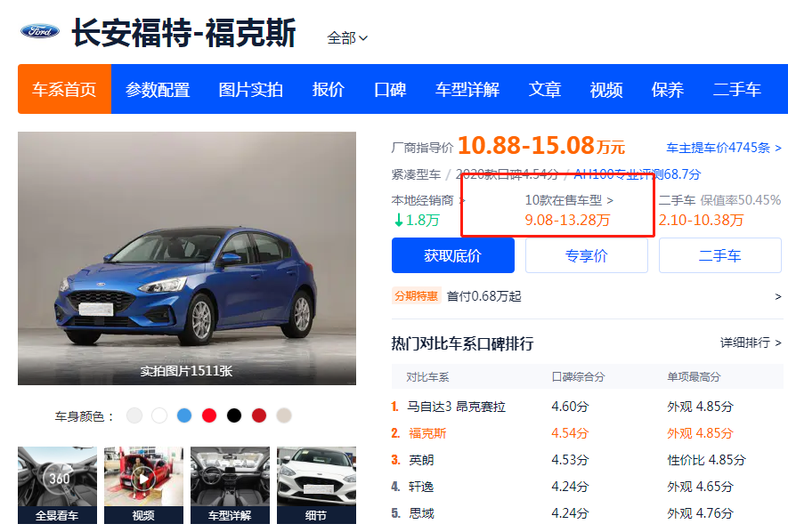This screenshot has height=532, width=788.
Task: Open the 车主提车价4745条 link
Action: (724, 148)
